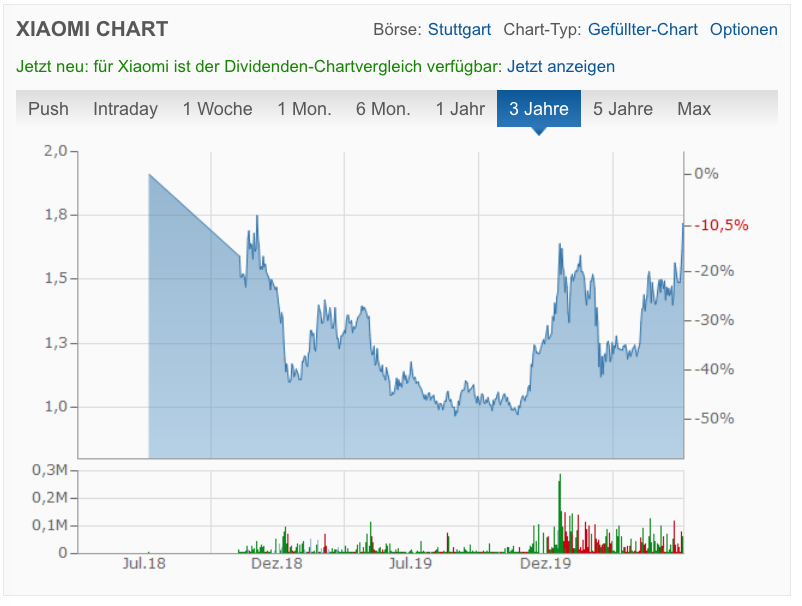Click the Chart-Typ: label
Screen dimensions: 802x606
pos(542,30)
